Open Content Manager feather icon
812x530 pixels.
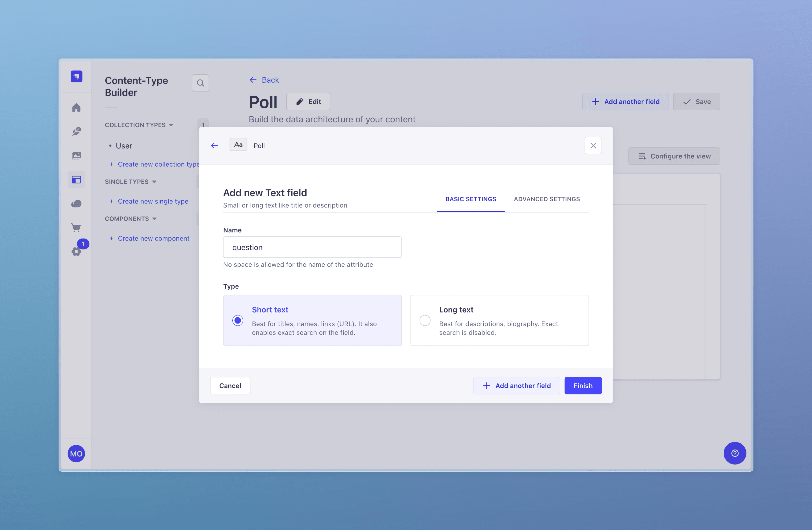76,132
